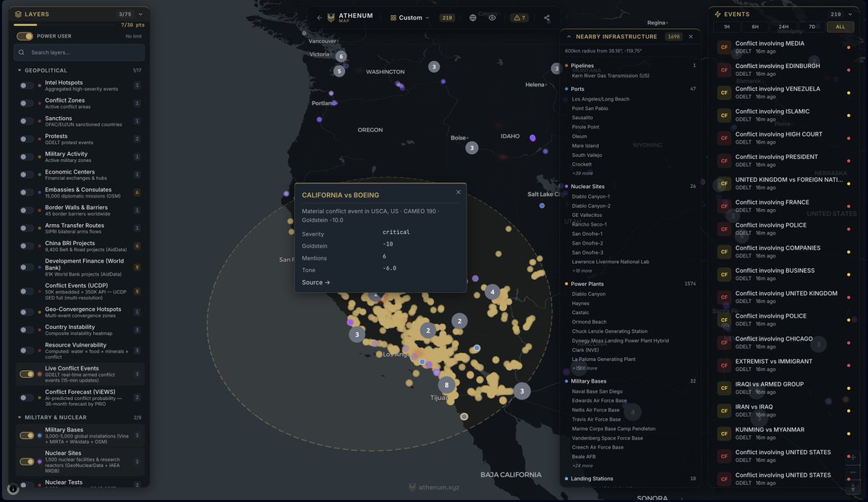Click the 1698 count badge in Nearby Infrastructure
The height and width of the screenshot is (502, 868).
pos(673,36)
